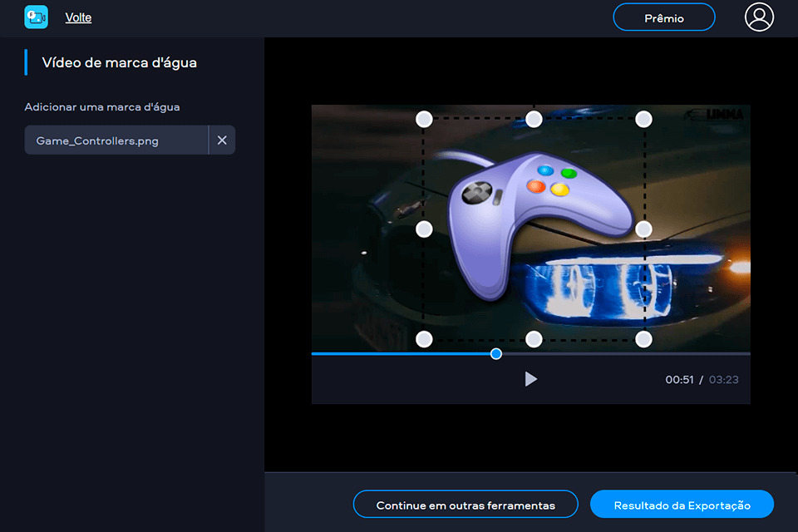
Task: Click the middle-right handle on the watermark border
Action: coord(643,229)
